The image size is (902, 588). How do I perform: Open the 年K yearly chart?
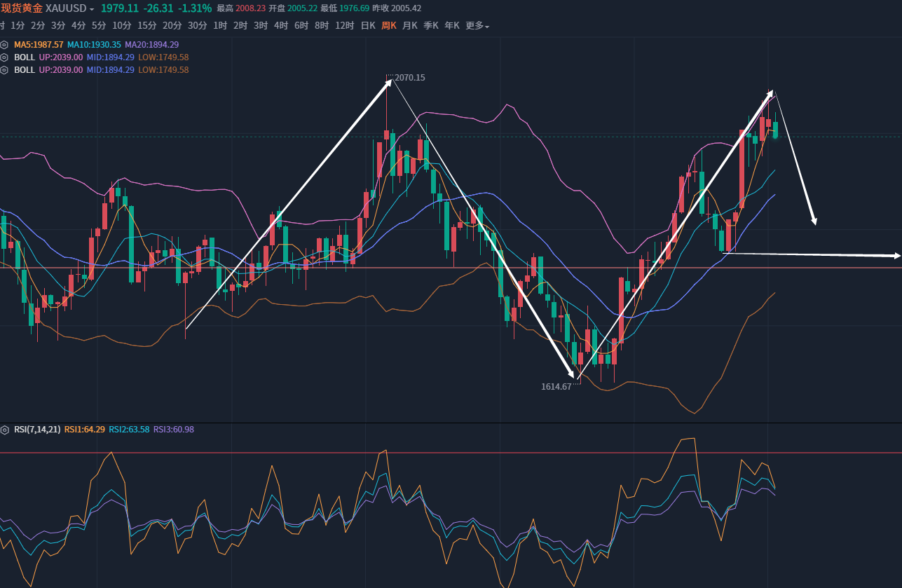[452, 26]
